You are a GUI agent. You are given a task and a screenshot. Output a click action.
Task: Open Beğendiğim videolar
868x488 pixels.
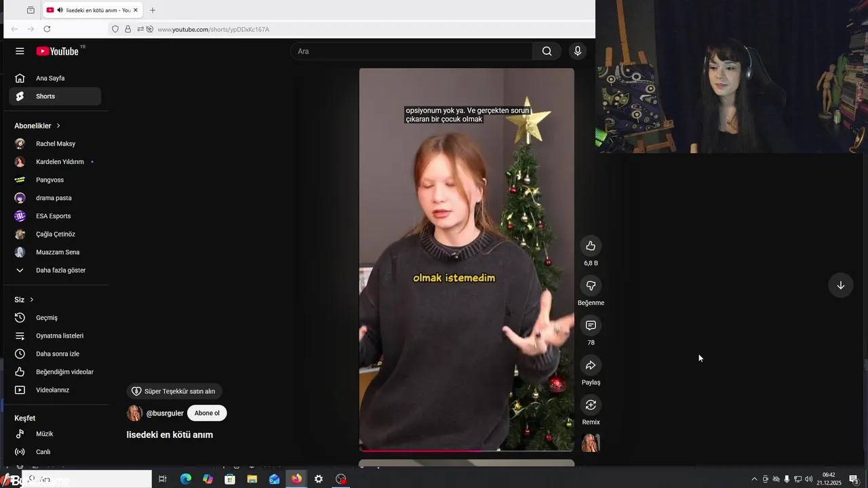tap(55, 372)
